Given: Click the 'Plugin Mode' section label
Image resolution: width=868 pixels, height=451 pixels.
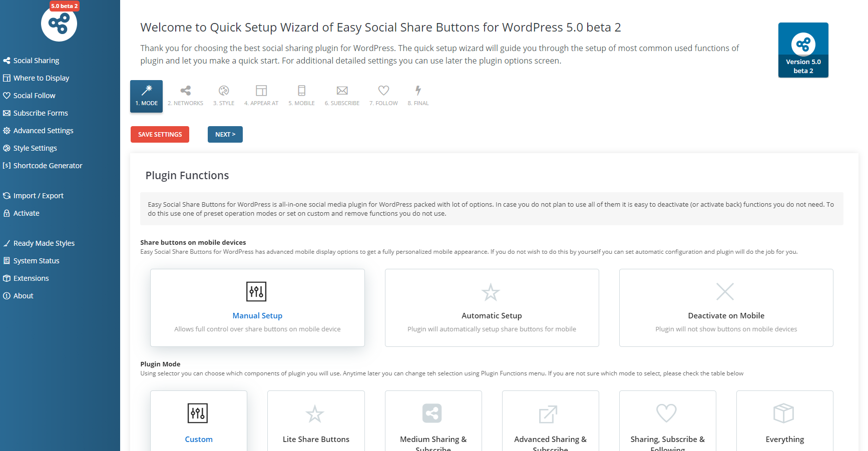Looking at the screenshot, I should click(x=160, y=364).
